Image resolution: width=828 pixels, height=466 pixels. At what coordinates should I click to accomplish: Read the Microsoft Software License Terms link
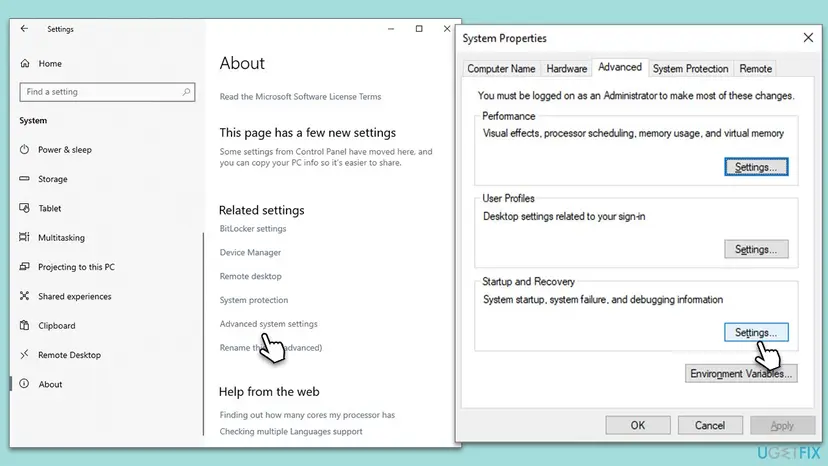pos(300,97)
